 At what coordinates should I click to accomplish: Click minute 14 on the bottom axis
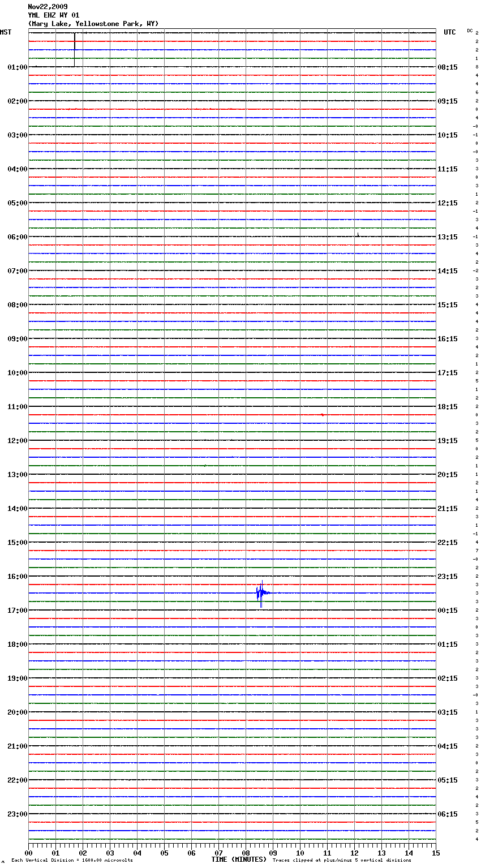(x=409, y=853)
